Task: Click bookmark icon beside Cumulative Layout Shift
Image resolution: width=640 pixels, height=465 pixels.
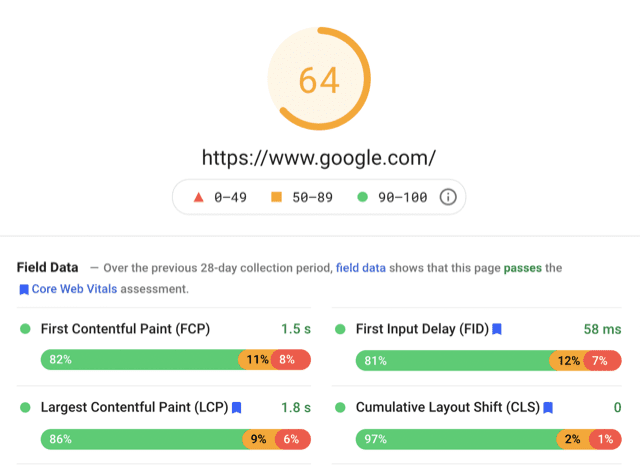Action: click(548, 408)
